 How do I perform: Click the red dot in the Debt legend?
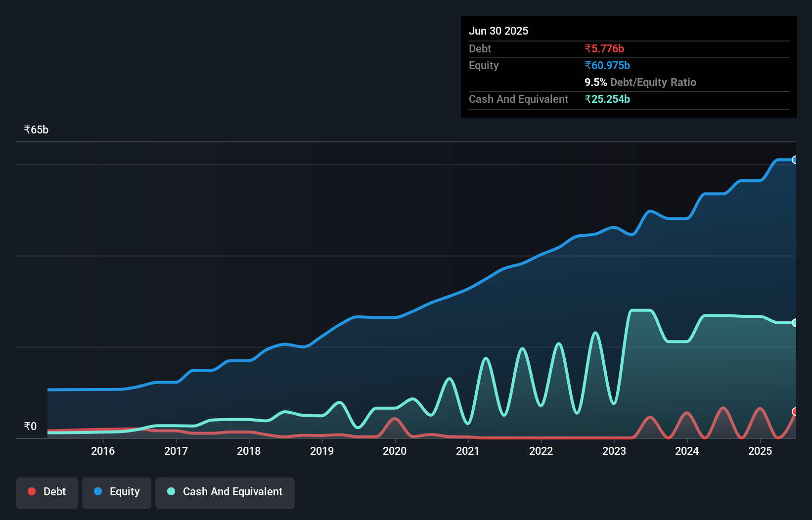pos(32,491)
